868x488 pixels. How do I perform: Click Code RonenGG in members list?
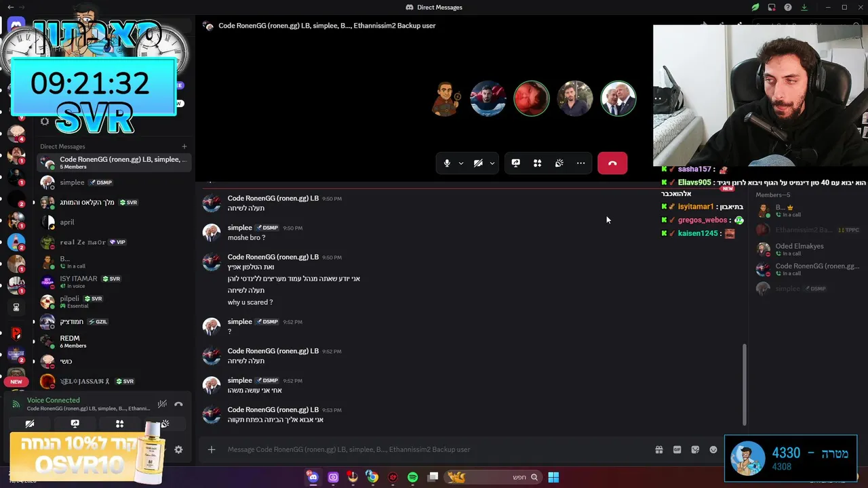pyautogui.click(x=809, y=269)
